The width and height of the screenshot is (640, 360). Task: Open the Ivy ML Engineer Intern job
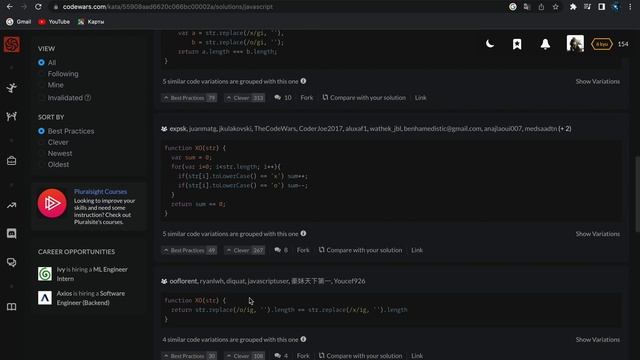click(x=92, y=274)
